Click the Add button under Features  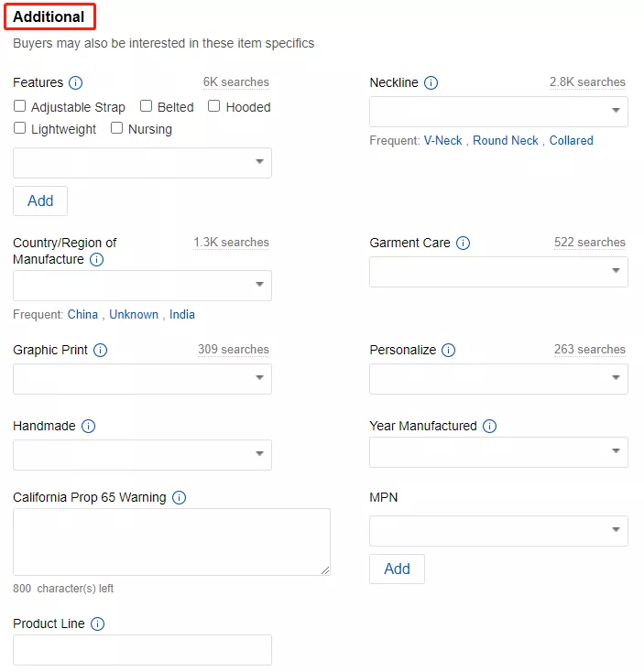click(40, 201)
